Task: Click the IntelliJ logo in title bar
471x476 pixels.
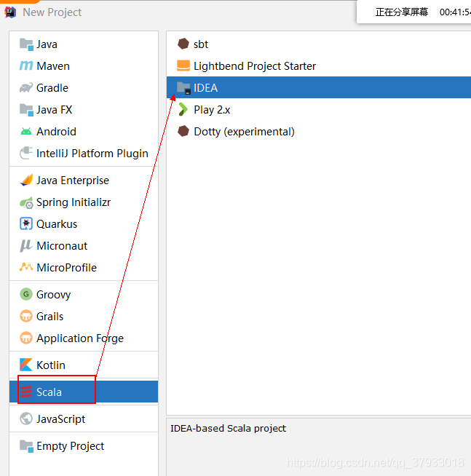Action: [x=10, y=12]
